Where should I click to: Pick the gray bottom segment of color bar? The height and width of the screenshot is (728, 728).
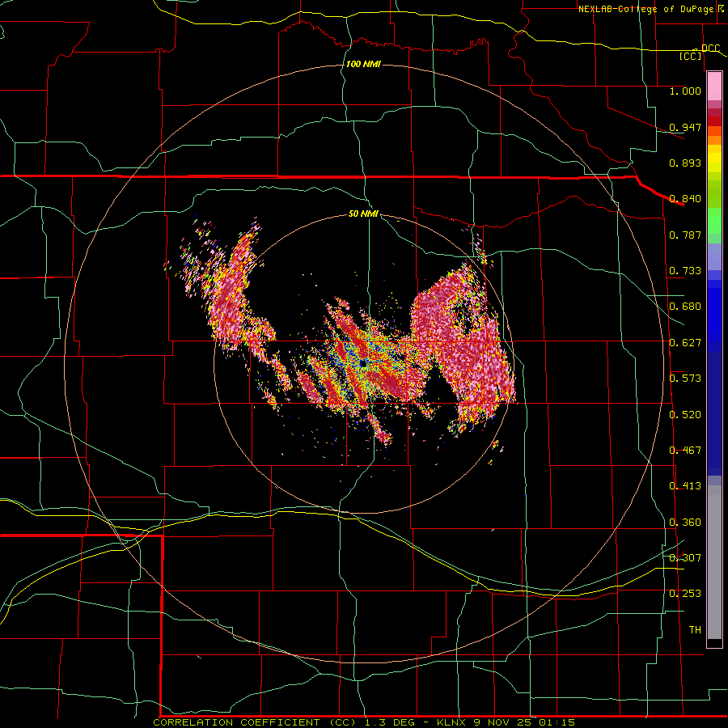point(714,562)
